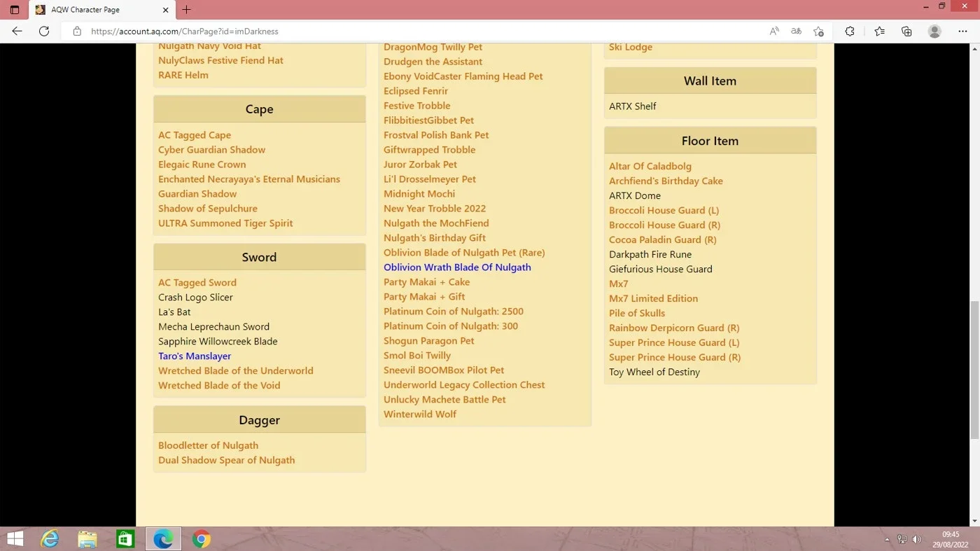
Task: Start read aloud from address bar
Action: click(774, 32)
